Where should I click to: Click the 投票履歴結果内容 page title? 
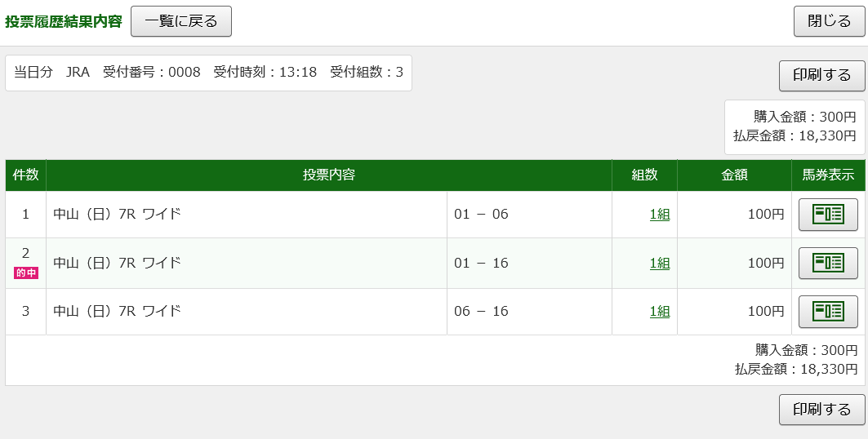point(63,22)
